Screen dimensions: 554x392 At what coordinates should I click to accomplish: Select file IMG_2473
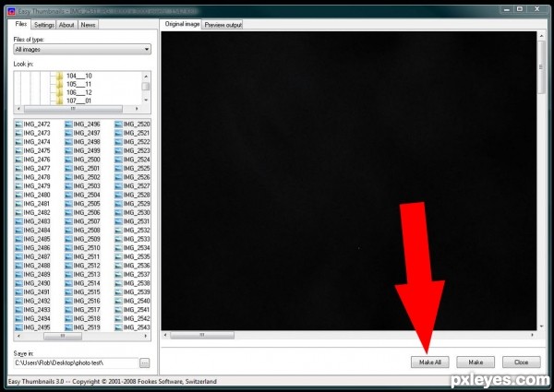(37, 133)
